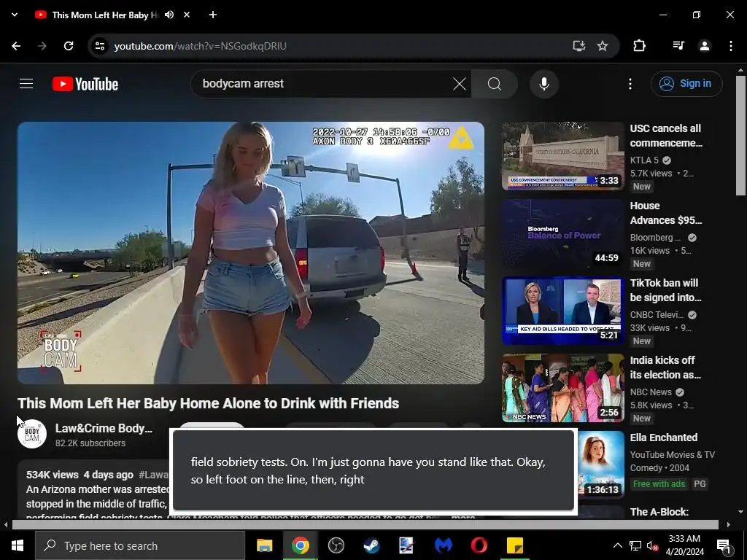Open OBS Studio from taskbar
This screenshot has width=747, height=560.
(x=336, y=545)
